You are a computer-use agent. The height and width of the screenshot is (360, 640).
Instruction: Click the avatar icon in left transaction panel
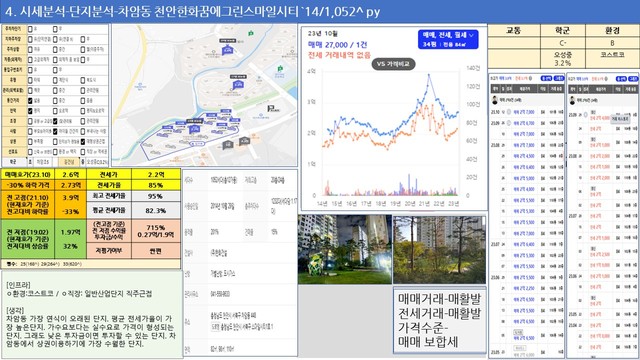[x=495, y=100]
